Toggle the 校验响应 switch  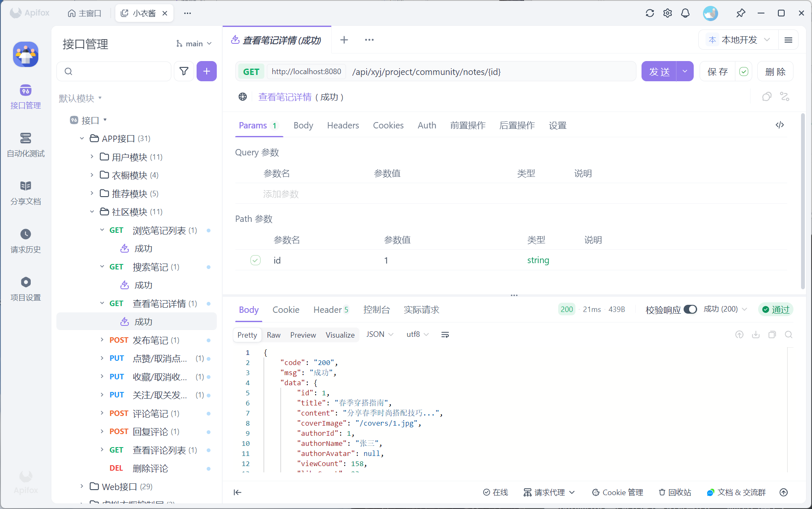(x=690, y=309)
